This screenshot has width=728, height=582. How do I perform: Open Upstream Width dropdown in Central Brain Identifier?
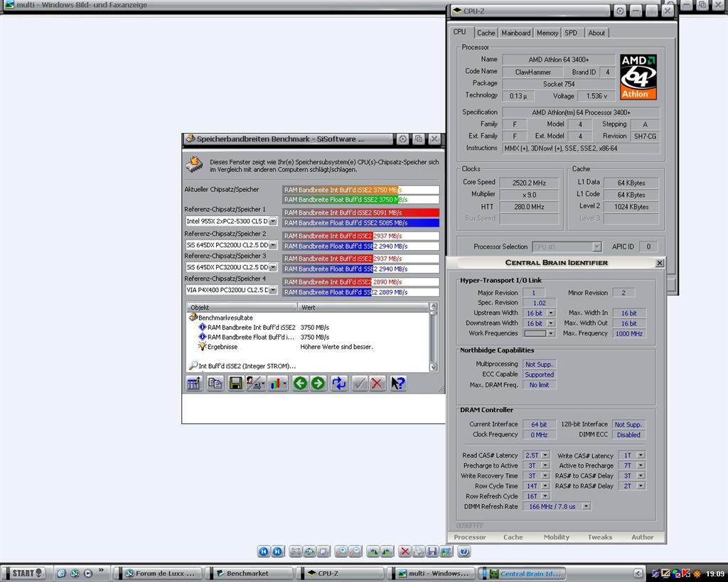551,313
